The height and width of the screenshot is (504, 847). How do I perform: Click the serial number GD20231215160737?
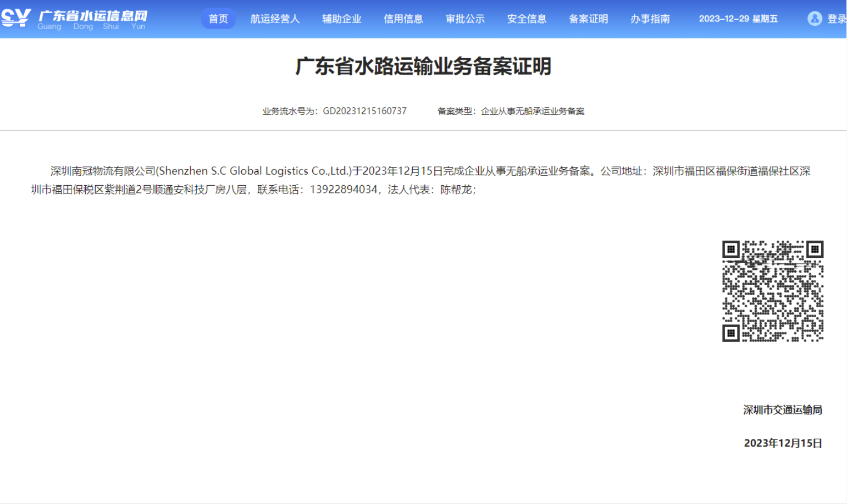pyautogui.click(x=364, y=111)
